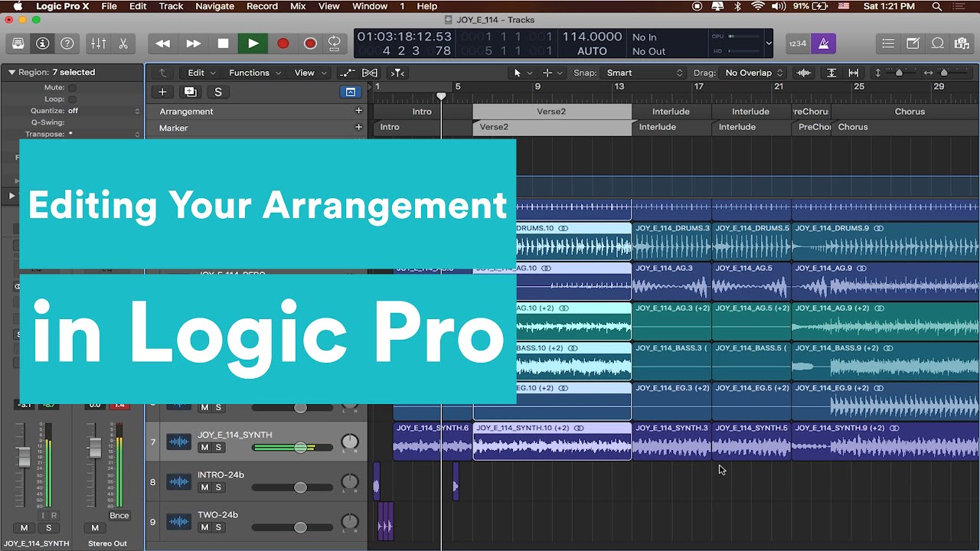Mute the JOY_E_114_SYNTH track
This screenshot has height=551, width=980.
point(204,448)
